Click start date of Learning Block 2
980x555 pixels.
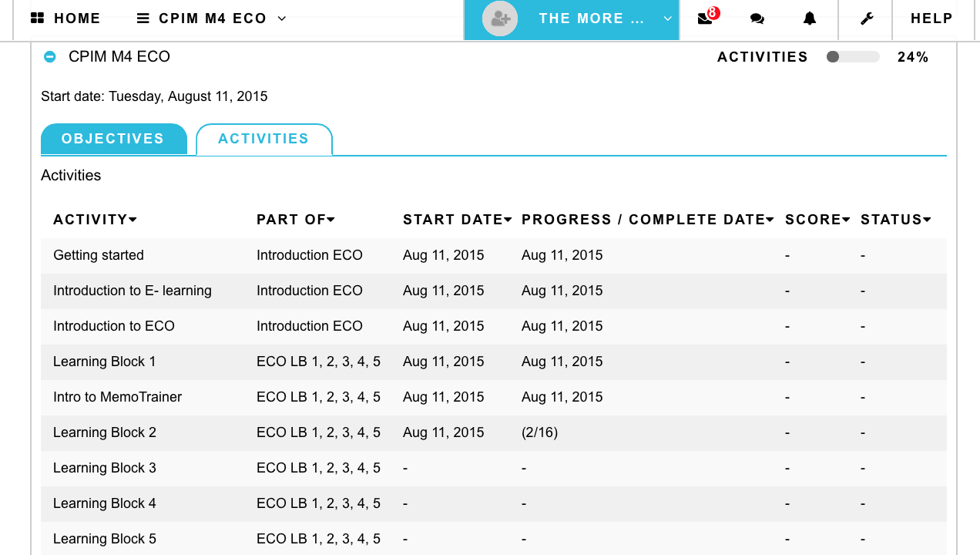pyautogui.click(x=444, y=432)
